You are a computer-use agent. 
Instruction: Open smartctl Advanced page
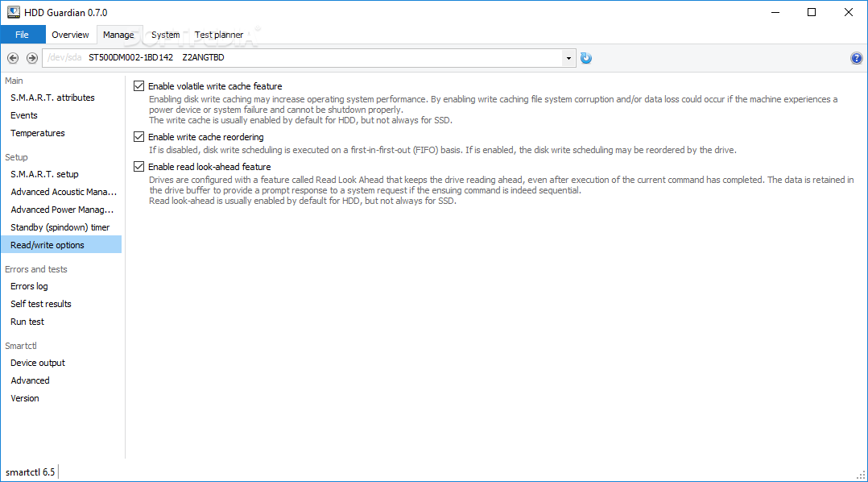click(x=30, y=380)
